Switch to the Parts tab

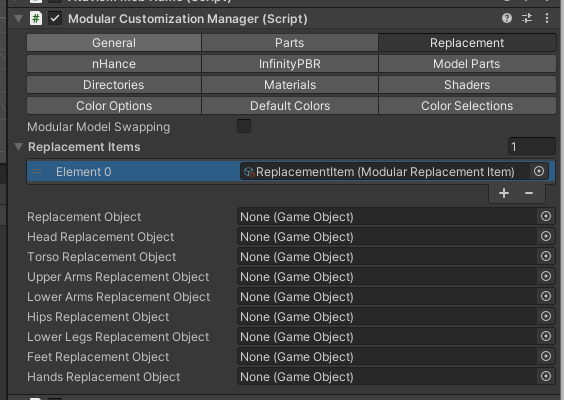[x=290, y=43]
